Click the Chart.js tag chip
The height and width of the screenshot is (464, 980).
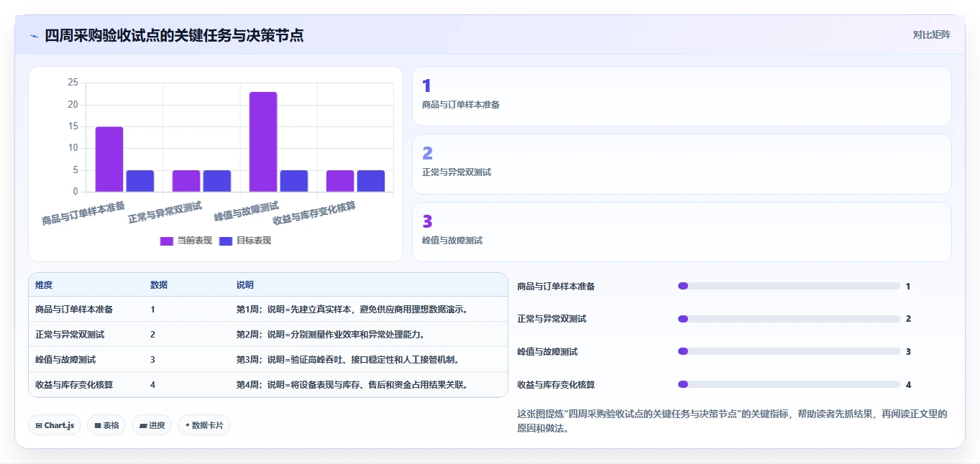[x=55, y=425]
